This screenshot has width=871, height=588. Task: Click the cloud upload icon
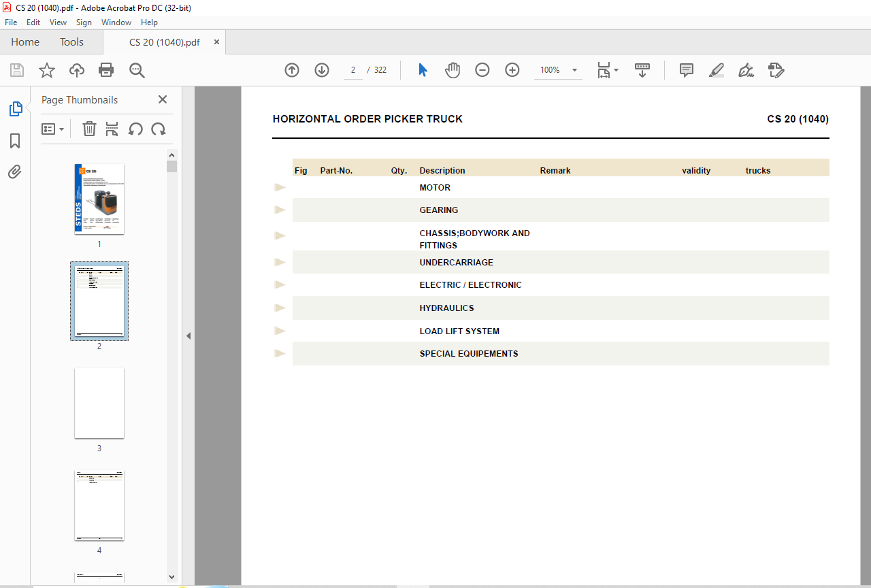77,70
